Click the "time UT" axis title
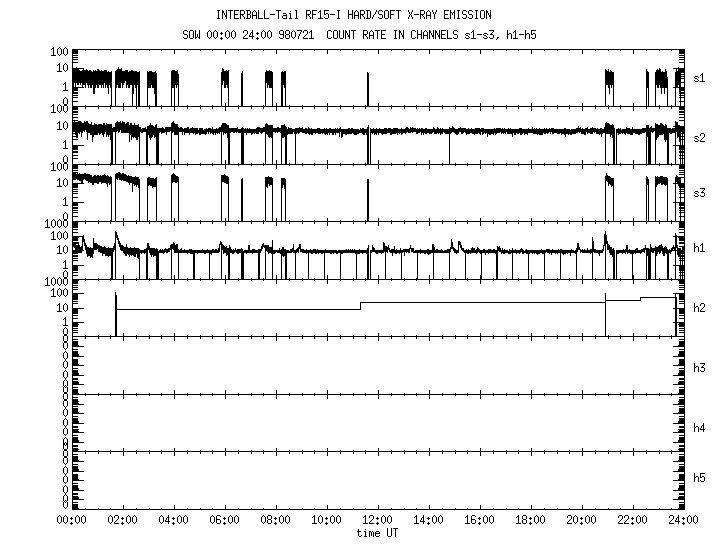The height and width of the screenshot is (550, 720). click(x=378, y=533)
